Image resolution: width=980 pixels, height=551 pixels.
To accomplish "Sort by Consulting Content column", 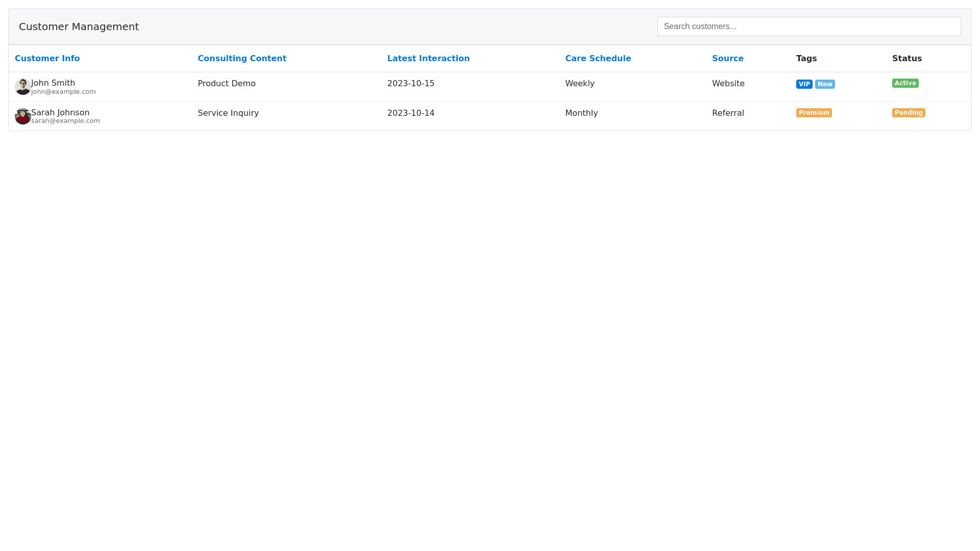I will pos(242,58).
